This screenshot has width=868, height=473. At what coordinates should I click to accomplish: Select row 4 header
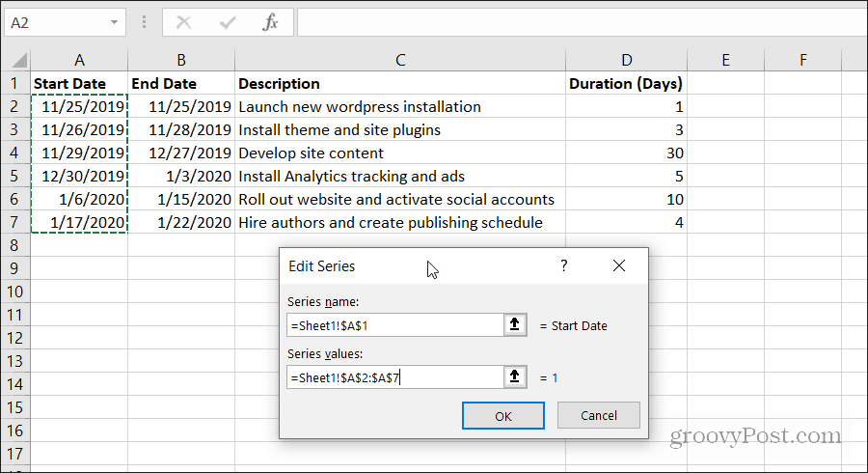14,153
